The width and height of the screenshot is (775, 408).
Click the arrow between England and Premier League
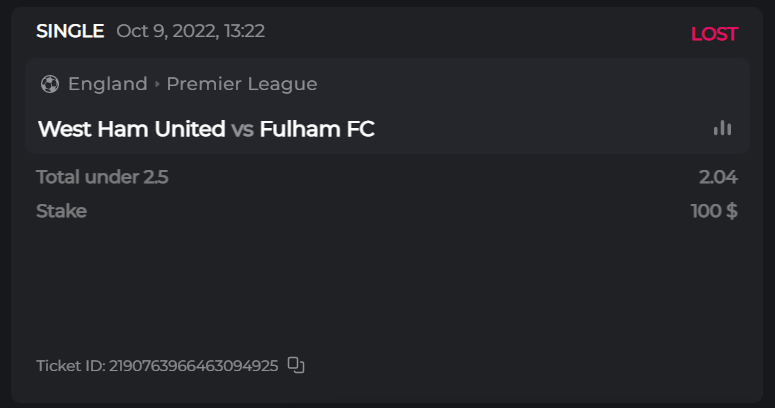coord(157,84)
